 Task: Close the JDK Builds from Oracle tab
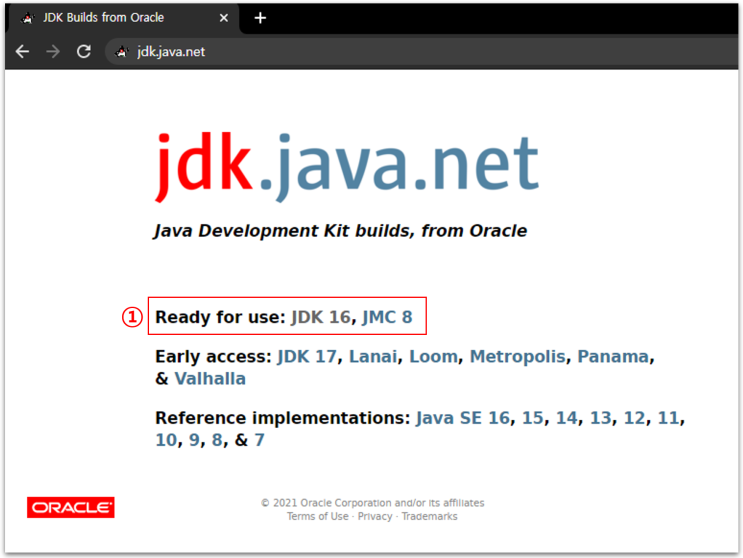[224, 18]
